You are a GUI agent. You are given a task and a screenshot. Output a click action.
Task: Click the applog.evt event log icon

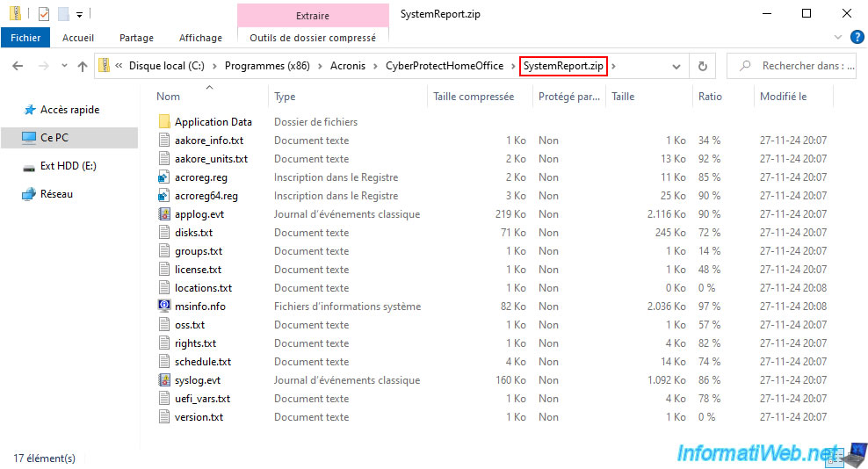click(164, 213)
